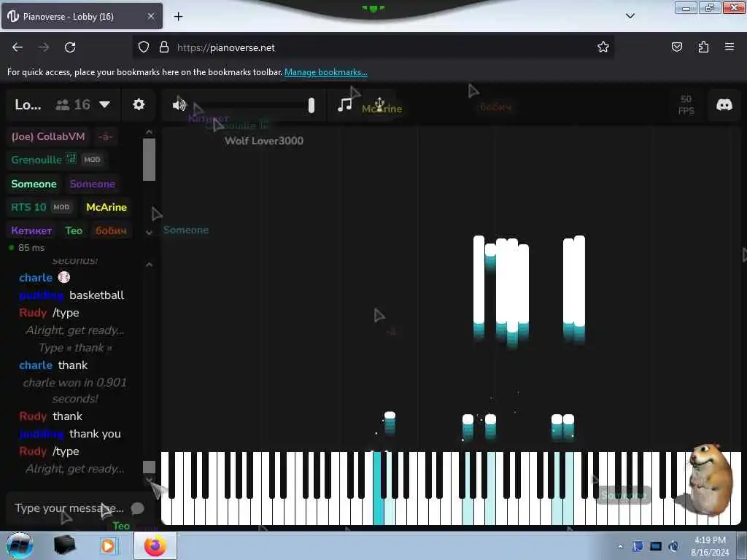This screenshot has width=747, height=560.
Task: Click the black box taskbar icon
Action: [64, 545]
